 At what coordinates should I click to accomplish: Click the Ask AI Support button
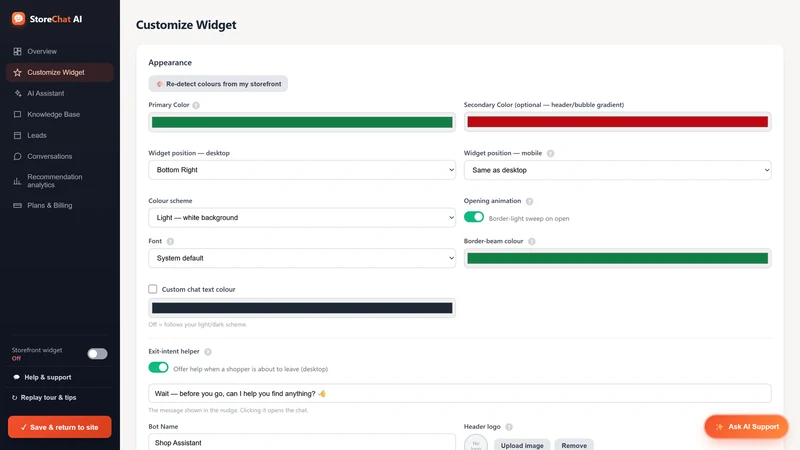pyautogui.click(x=746, y=427)
